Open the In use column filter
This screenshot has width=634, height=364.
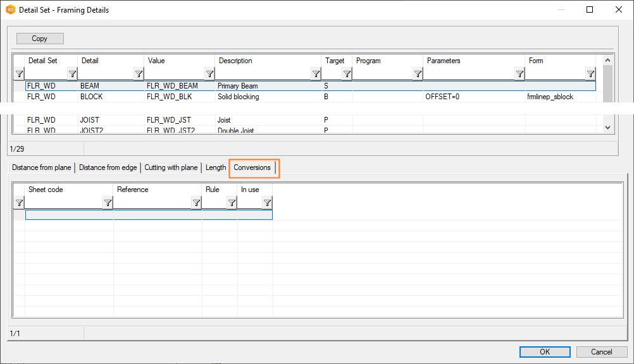coord(267,203)
